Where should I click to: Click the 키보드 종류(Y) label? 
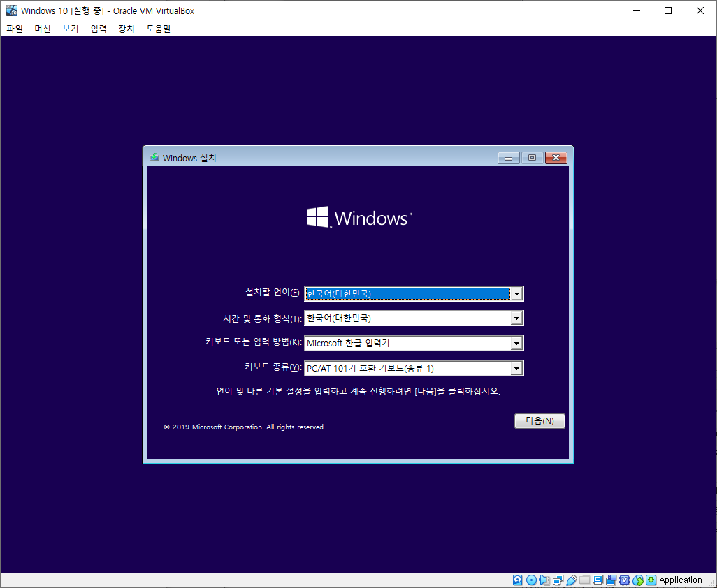pos(273,367)
